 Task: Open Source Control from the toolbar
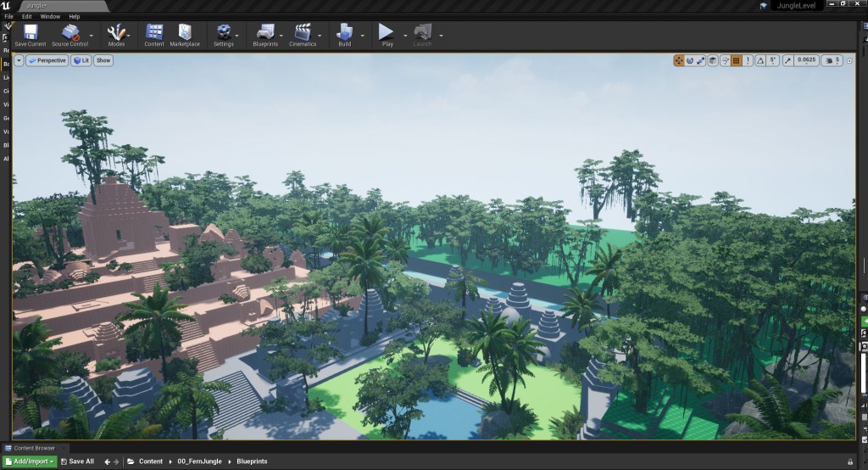71,34
